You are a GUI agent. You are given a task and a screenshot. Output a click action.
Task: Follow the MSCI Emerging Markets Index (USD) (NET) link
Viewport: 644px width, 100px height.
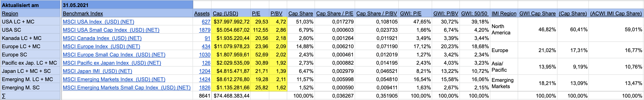[x=114, y=80]
